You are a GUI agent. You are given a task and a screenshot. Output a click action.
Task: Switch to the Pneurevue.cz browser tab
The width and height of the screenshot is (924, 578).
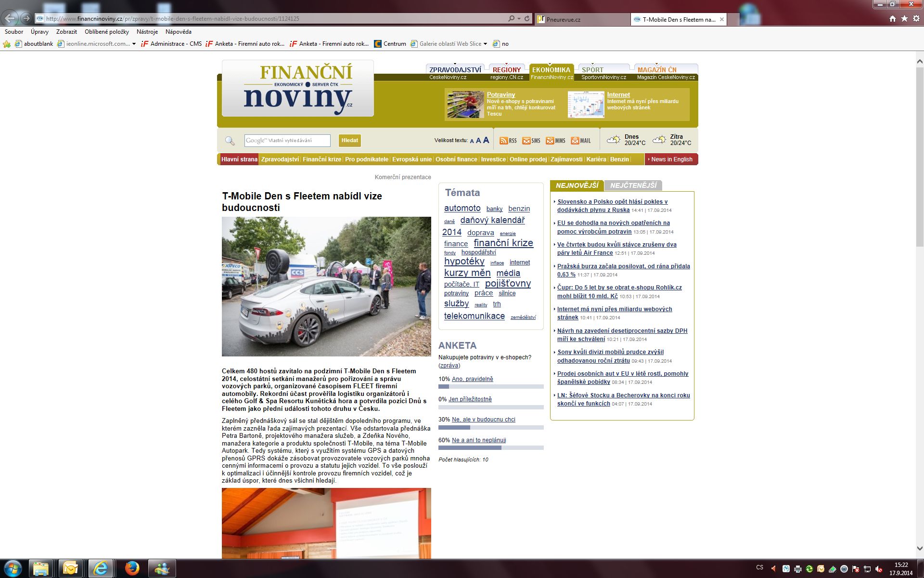582,20
